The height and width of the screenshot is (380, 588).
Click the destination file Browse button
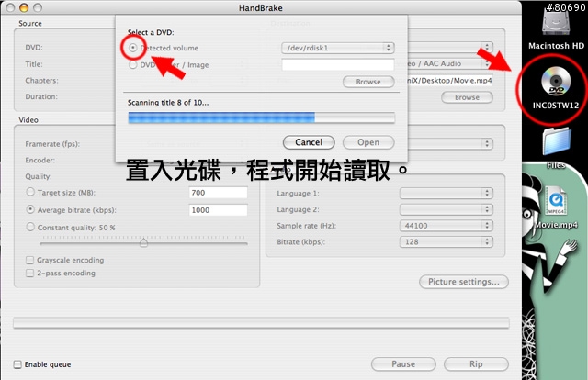(467, 97)
